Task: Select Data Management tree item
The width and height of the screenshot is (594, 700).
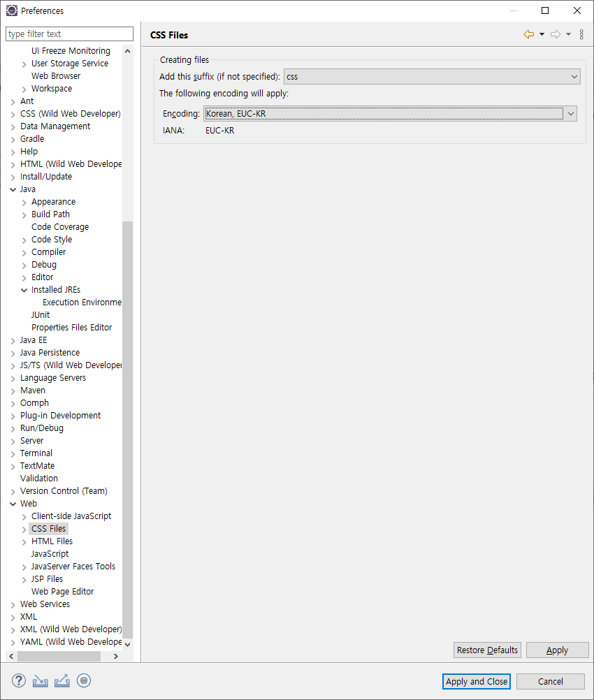Action: [x=55, y=126]
